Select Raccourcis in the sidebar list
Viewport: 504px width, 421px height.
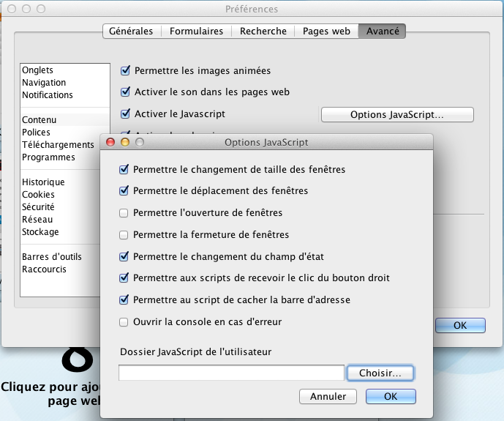(44, 269)
